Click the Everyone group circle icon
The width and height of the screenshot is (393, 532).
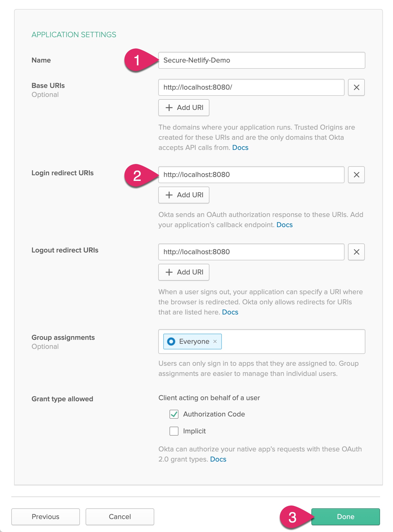coord(171,342)
